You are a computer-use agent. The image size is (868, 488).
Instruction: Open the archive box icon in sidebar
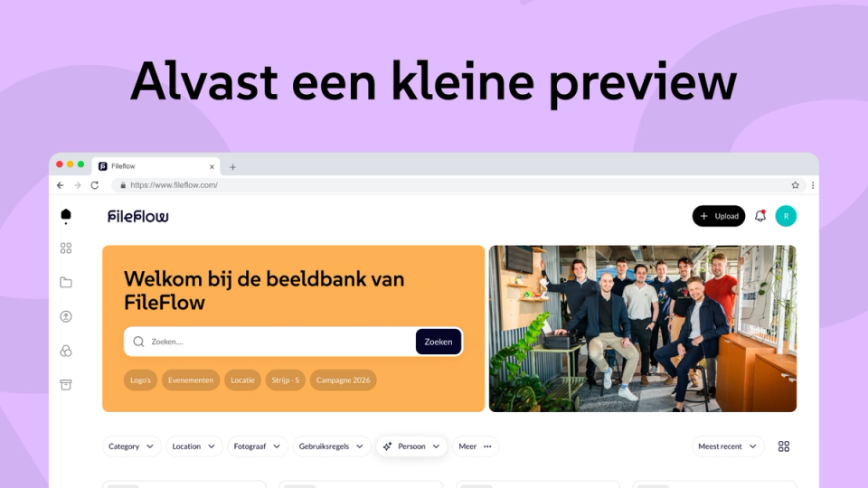[66, 385]
